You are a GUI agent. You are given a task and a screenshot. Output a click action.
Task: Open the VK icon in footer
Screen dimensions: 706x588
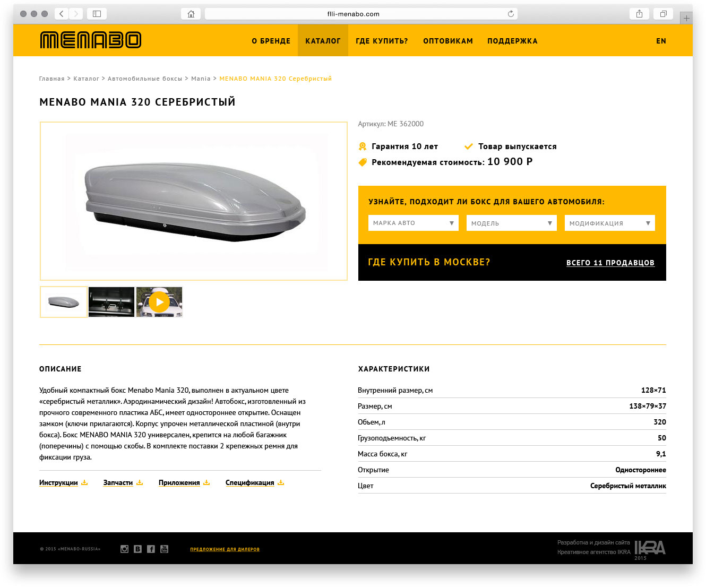(137, 549)
